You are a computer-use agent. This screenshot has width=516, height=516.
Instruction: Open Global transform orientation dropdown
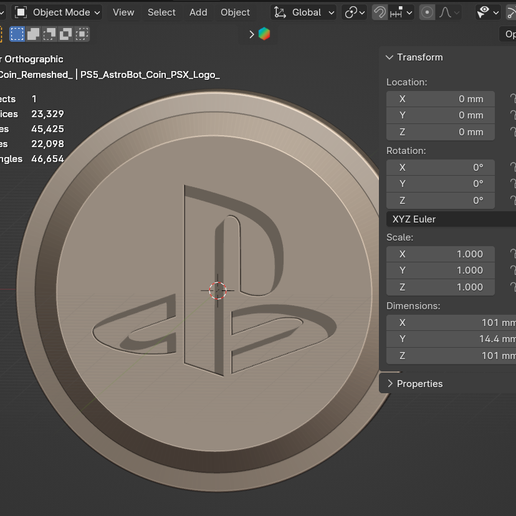[303, 13]
